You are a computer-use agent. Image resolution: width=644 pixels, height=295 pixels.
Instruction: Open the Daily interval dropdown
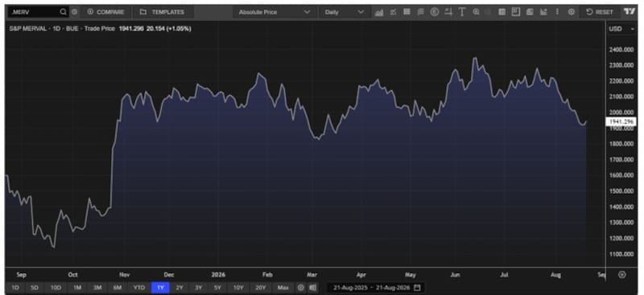[345, 12]
